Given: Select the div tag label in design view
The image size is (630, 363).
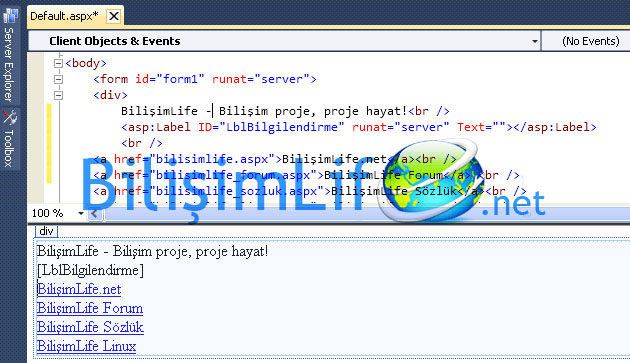Looking at the screenshot, I should point(47,231).
